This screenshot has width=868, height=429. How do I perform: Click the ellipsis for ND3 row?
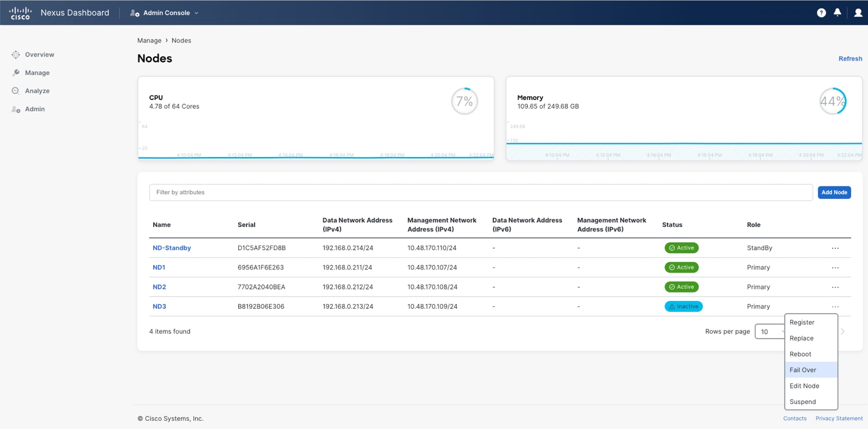click(835, 306)
